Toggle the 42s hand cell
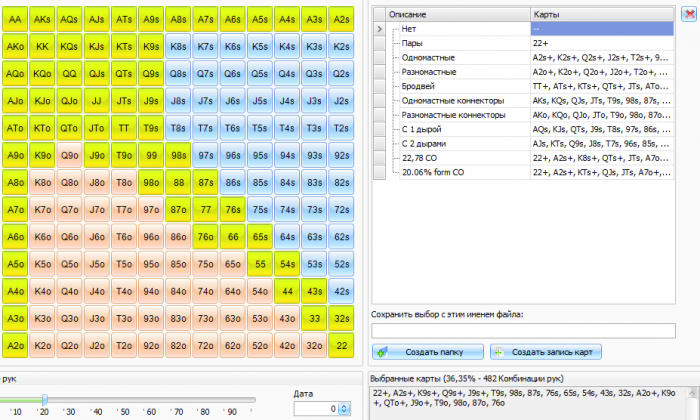This screenshot has height=420, width=700. (x=342, y=291)
